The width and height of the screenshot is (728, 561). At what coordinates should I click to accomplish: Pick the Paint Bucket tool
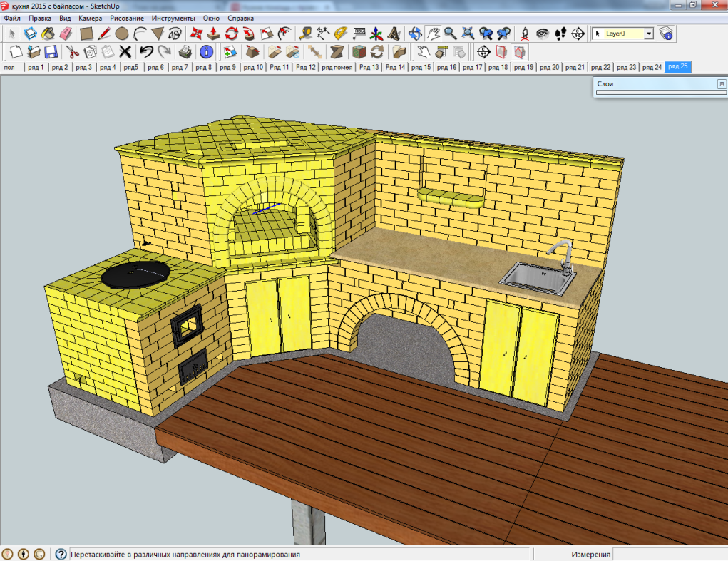[48, 34]
